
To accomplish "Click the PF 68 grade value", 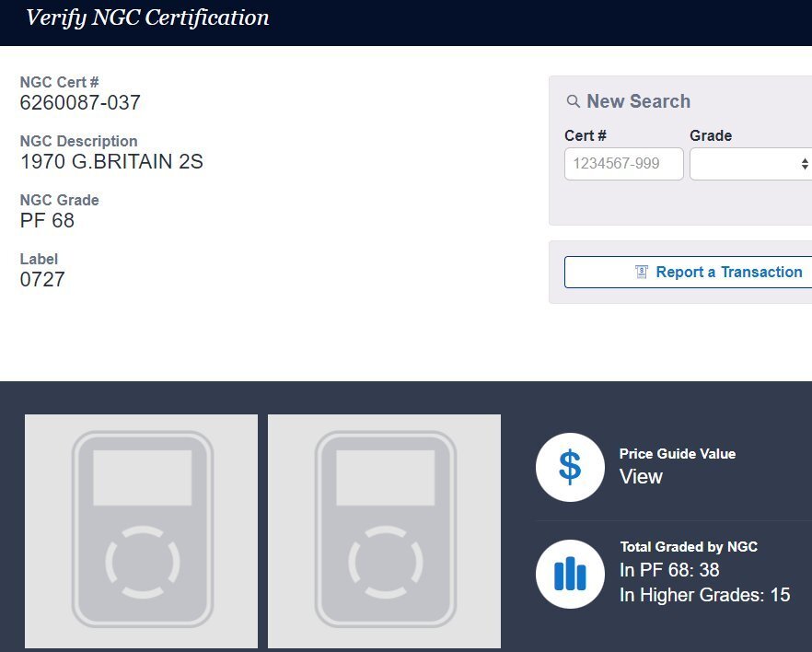I will coord(47,221).
